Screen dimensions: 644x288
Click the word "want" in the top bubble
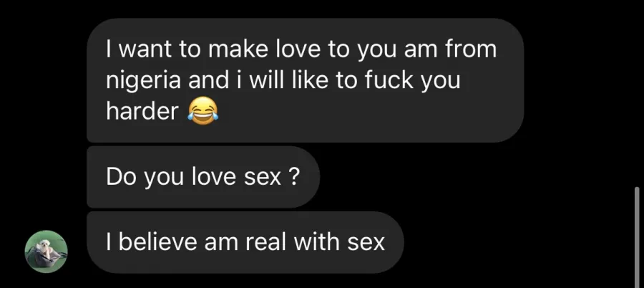(x=145, y=49)
